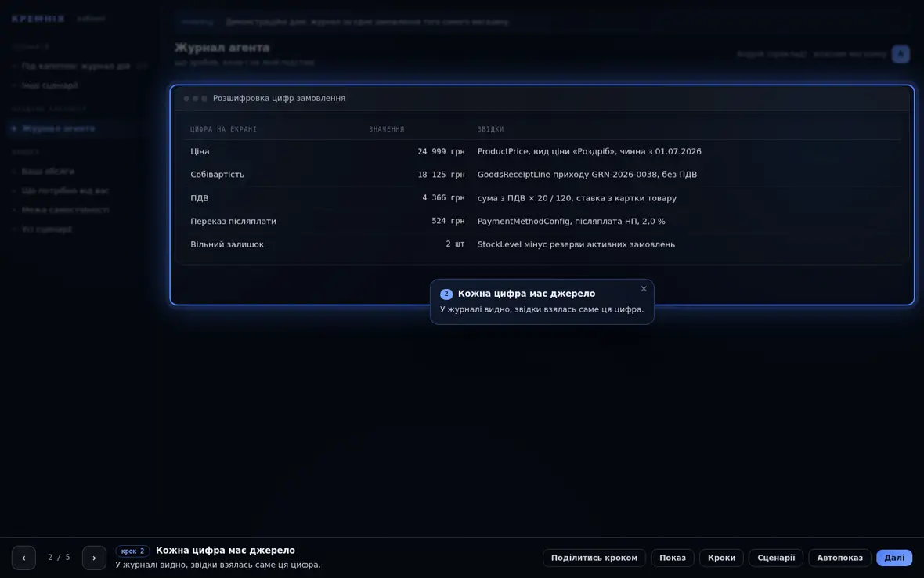
Task: Click the Вільний залишок row label
Action: [227, 244]
